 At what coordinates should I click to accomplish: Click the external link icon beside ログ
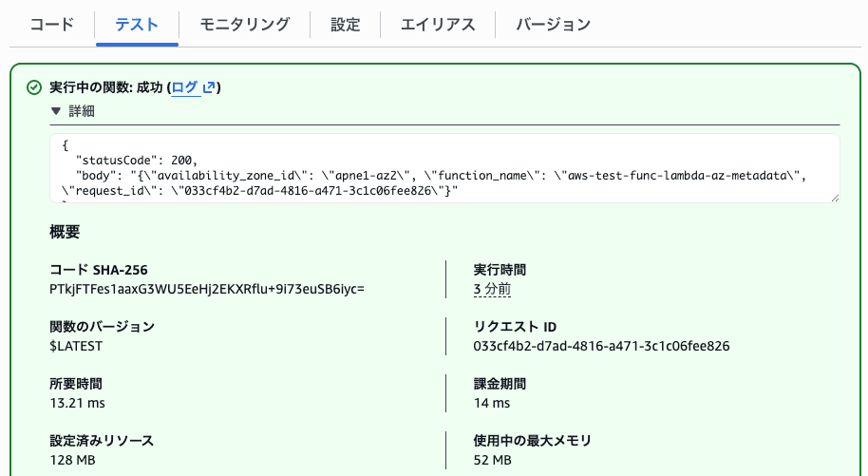click(209, 87)
